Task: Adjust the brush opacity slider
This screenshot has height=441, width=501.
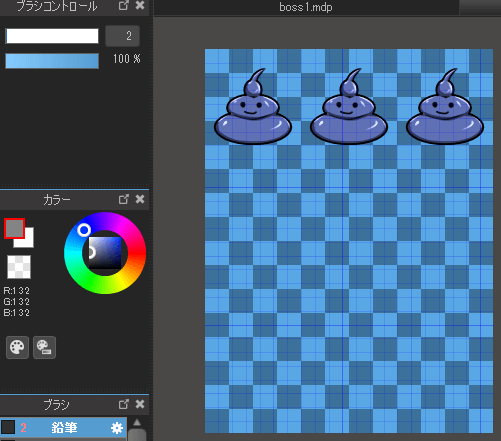Action: point(52,61)
